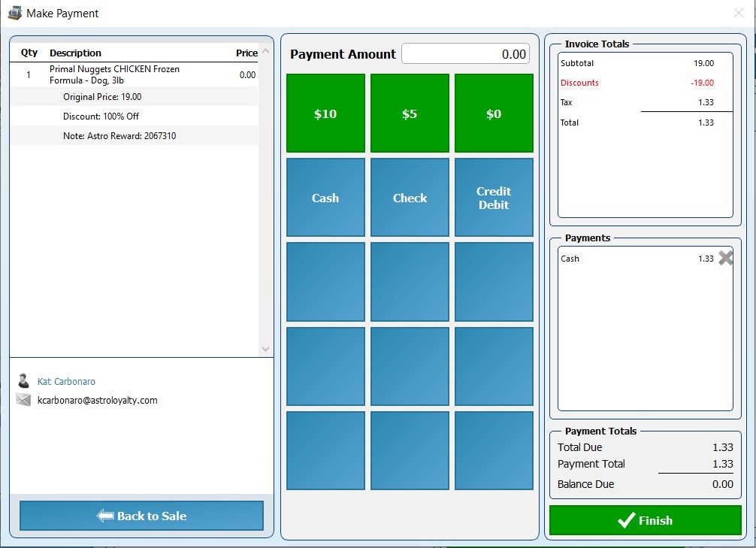Choose Cash payment method

pyautogui.click(x=325, y=198)
